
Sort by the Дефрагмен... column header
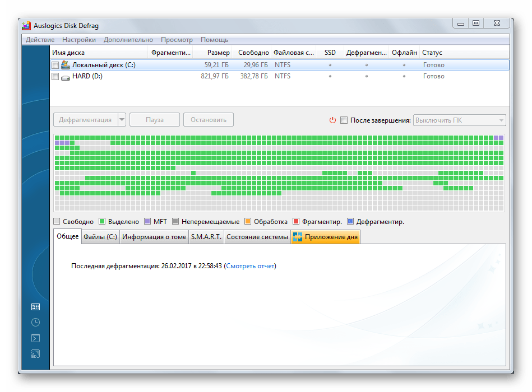point(367,53)
